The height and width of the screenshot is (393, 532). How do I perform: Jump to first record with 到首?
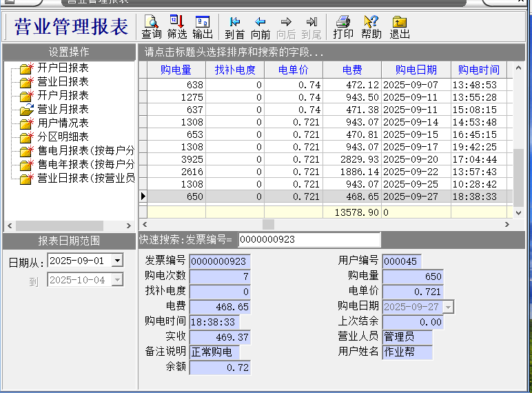tap(235, 27)
